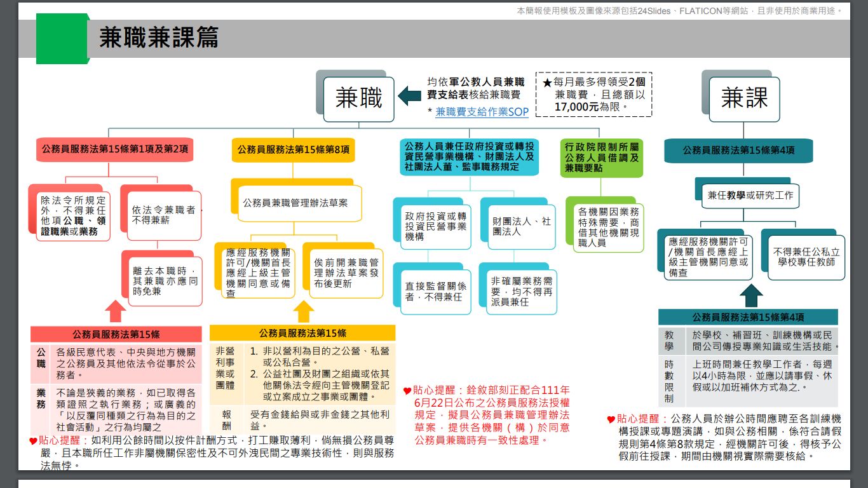Click the green square beside the slide title

[x=62, y=39]
